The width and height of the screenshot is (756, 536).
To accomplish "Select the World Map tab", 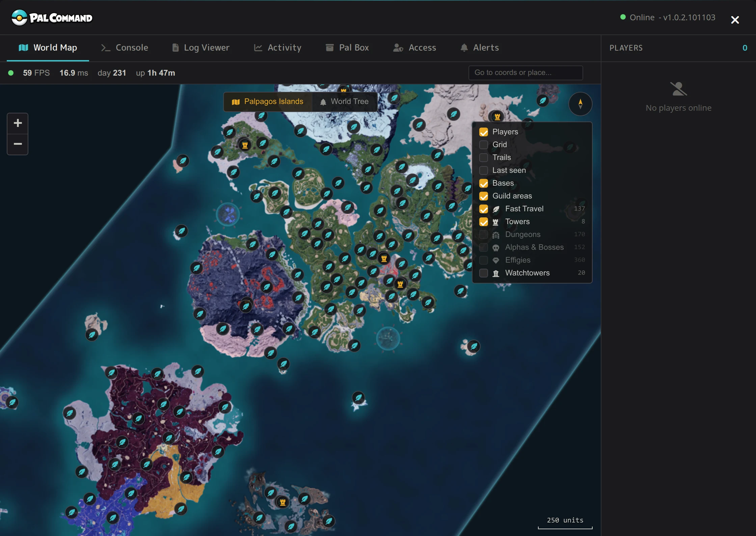I will click(x=48, y=48).
